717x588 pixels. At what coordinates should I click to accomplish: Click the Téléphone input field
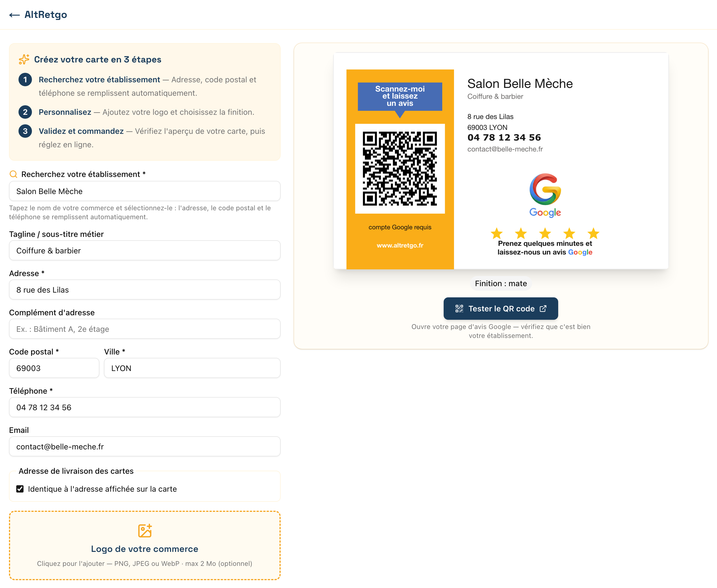(x=145, y=407)
